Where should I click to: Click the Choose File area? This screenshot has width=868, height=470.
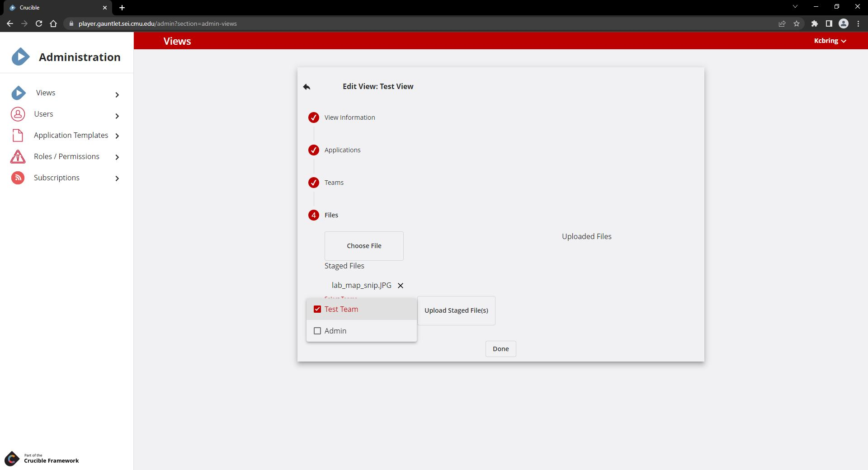point(363,245)
